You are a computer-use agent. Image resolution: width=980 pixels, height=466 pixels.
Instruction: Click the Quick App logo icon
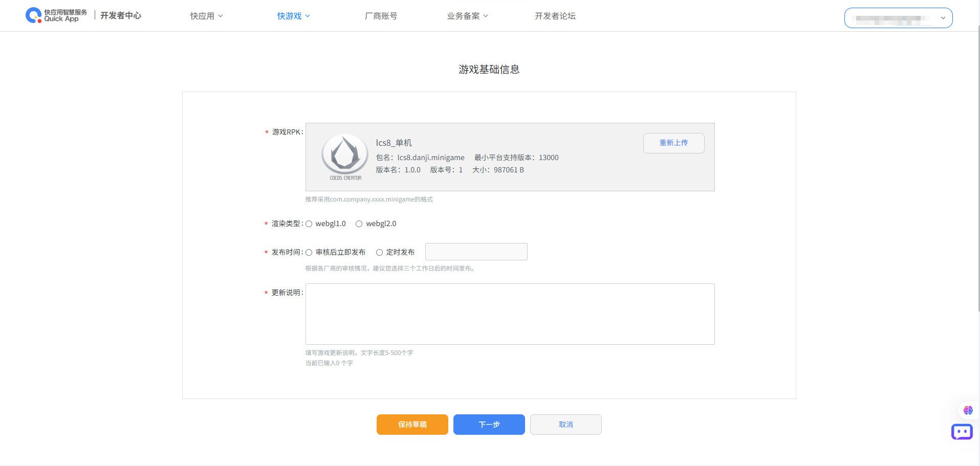coord(34,15)
